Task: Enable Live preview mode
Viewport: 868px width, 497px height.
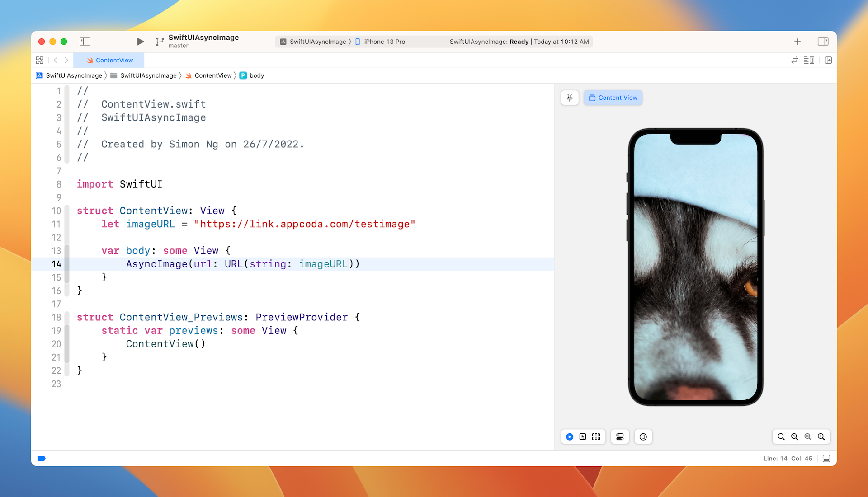Action: 570,437
